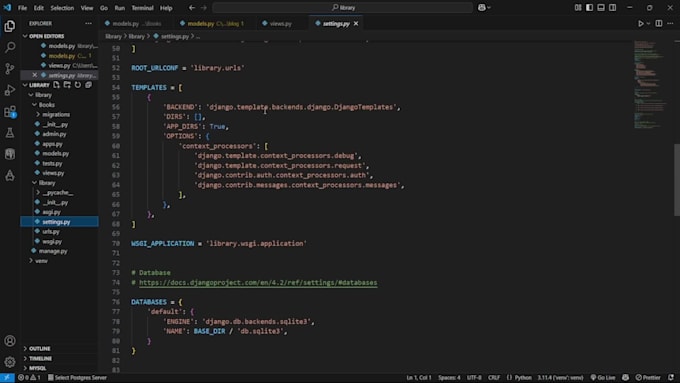The width and height of the screenshot is (680, 383).
Task: Open editor More Actions ellipsis
Action: 670,23
